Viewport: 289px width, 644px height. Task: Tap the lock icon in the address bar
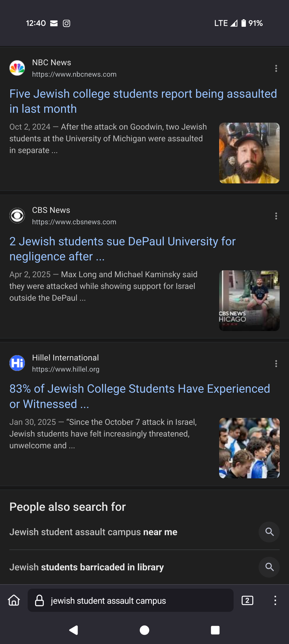[x=39, y=600]
